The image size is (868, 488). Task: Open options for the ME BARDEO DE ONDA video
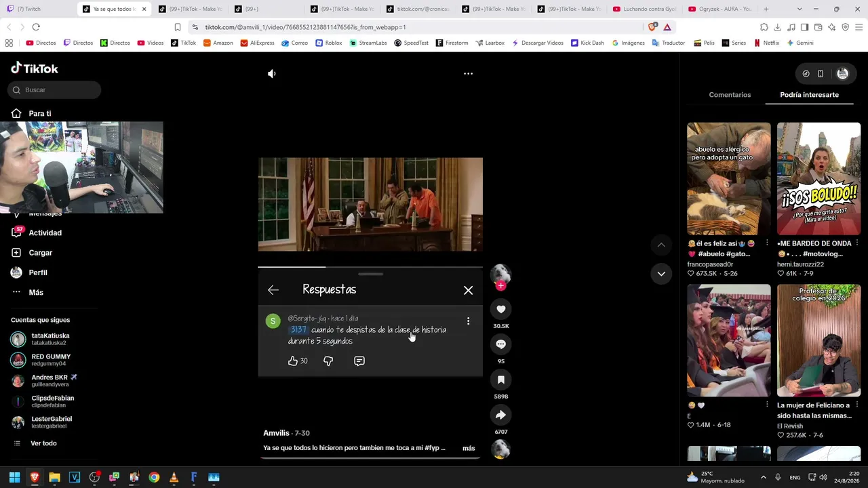[857, 243]
